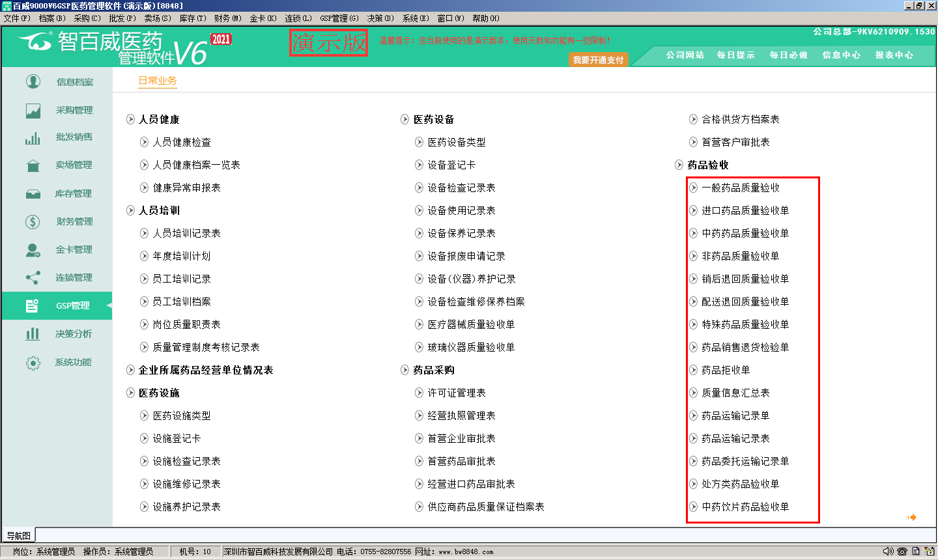Click the 信息档案 sidebar icon
Viewport: 938px width, 560px height.
click(x=33, y=81)
